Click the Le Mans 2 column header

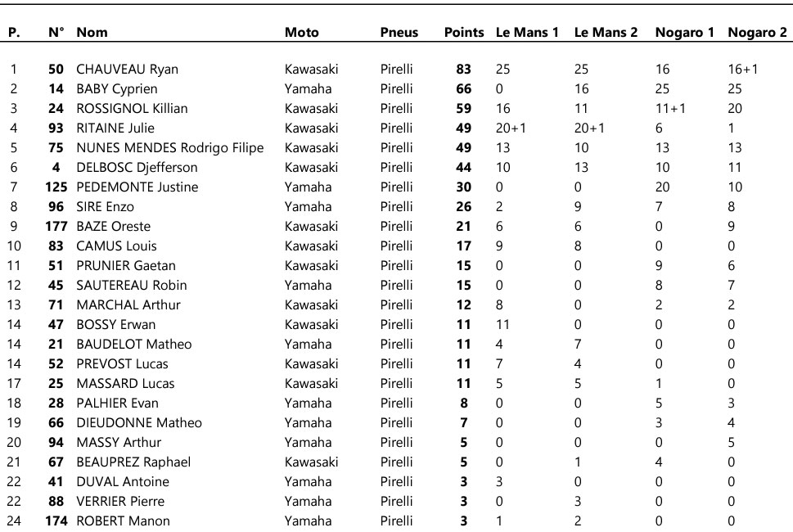click(x=606, y=33)
